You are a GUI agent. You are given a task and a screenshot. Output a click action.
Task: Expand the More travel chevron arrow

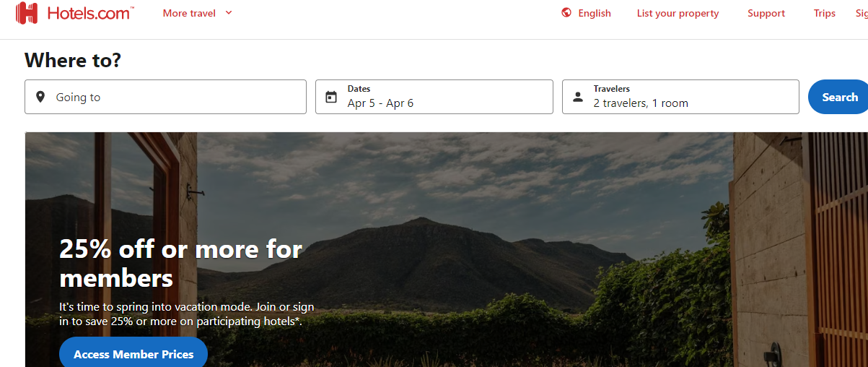coord(229,13)
